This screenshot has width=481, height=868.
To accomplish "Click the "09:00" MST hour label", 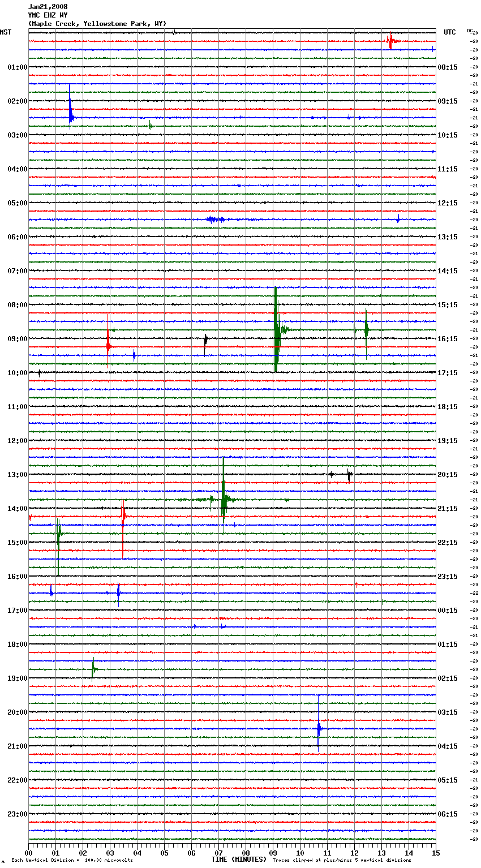I will 18,339.
